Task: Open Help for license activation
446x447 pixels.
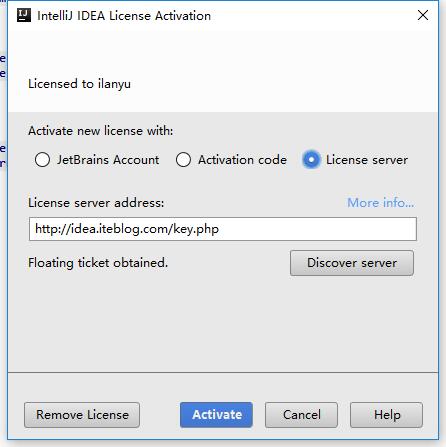Action: tap(386, 415)
